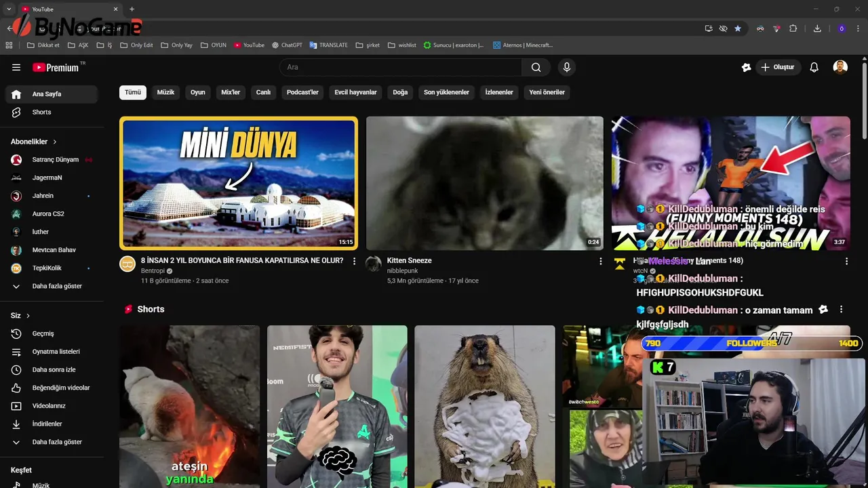868x488 pixels.
Task: Select the Canlı filter chip
Action: [x=263, y=92]
